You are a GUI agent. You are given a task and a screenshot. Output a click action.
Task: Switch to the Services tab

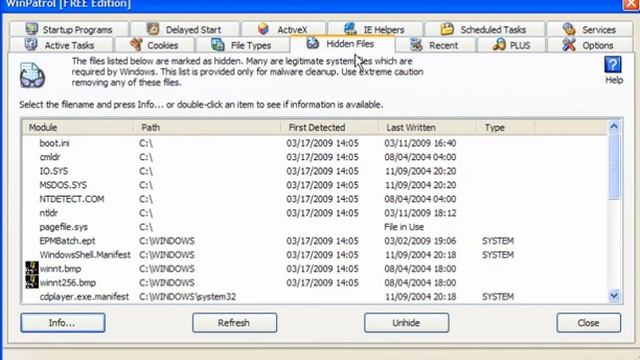591,29
